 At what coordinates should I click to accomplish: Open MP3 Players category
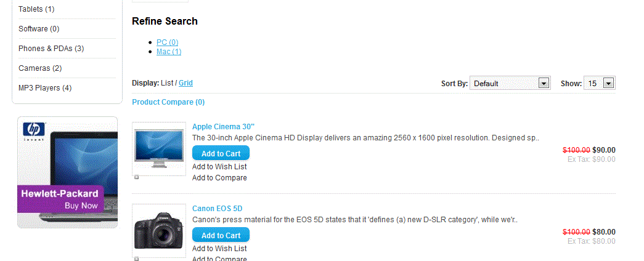pos(45,88)
